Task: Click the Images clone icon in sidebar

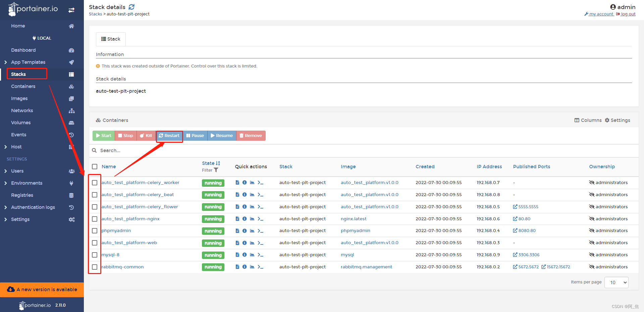Action: (71, 98)
